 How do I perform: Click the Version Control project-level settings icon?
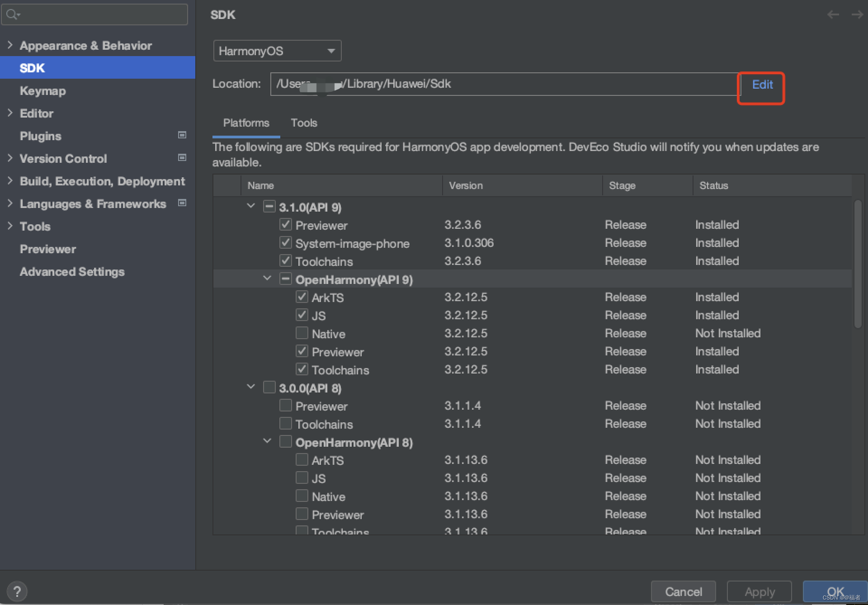click(182, 158)
